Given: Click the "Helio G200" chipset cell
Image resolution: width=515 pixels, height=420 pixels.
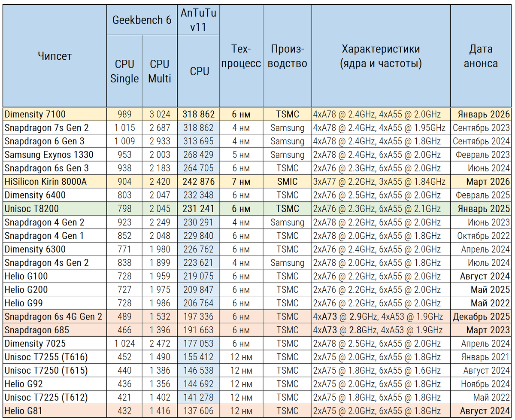Looking at the screenshot, I should (55, 289).
